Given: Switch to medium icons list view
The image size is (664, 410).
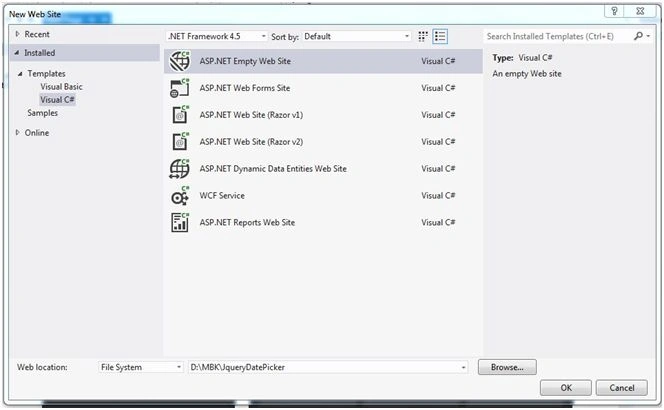Looking at the screenshot, I should (x=440, y=36).
